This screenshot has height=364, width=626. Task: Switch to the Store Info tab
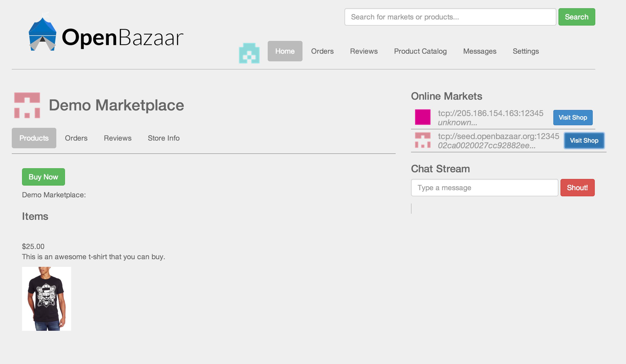pyautogui.click(x=164, y=138)
